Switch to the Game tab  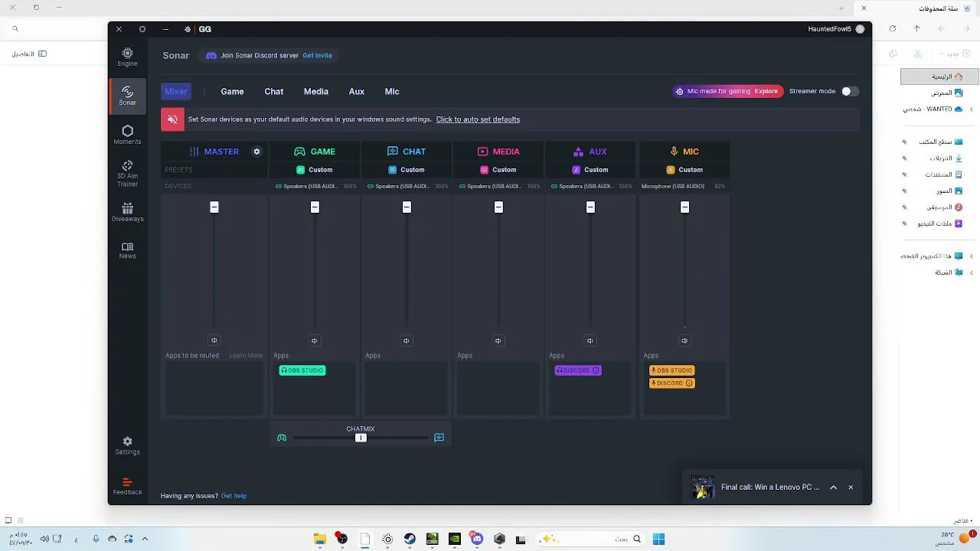tap(232, 91)
